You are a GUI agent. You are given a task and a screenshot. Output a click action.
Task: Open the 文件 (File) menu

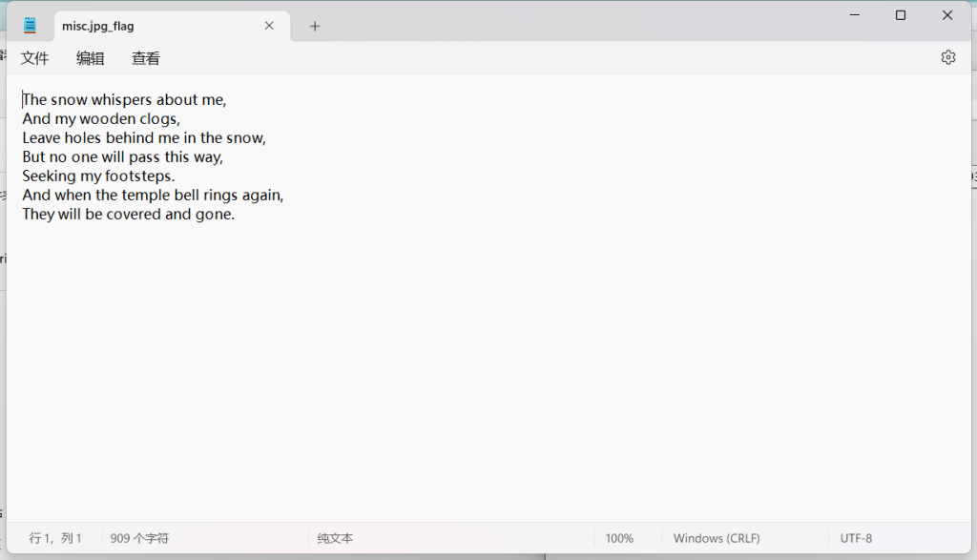[x=35, y=58]
